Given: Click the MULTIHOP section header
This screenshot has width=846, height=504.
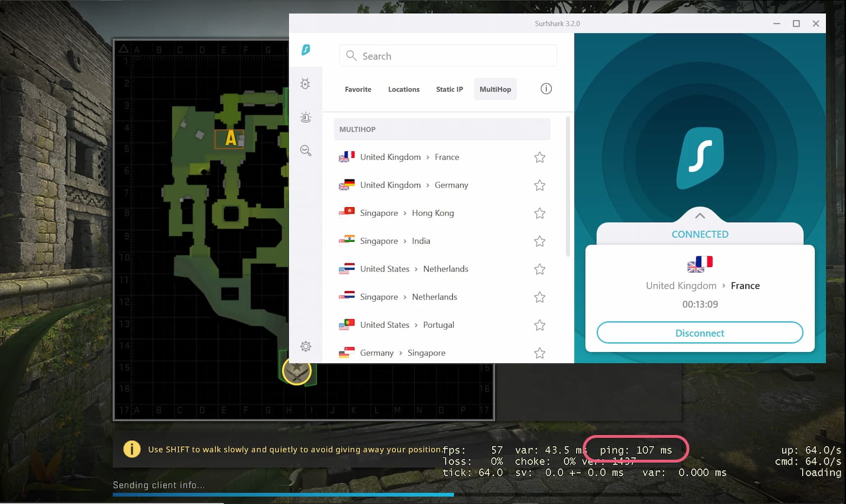Looking at the screenshot, I should [x=442, y=129].
